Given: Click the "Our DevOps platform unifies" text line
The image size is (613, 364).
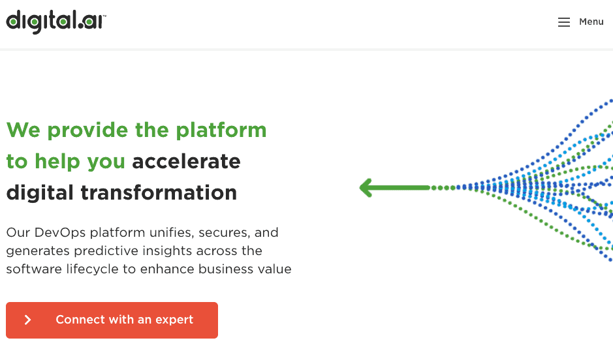Looking at the screenshot, I should 142,232.
